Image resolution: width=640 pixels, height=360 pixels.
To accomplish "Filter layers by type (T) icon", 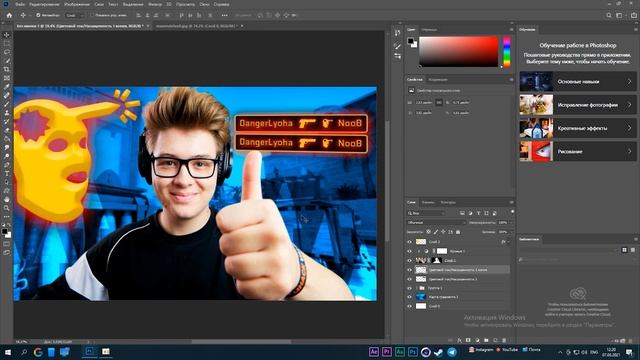I will (x=478, y=213).
